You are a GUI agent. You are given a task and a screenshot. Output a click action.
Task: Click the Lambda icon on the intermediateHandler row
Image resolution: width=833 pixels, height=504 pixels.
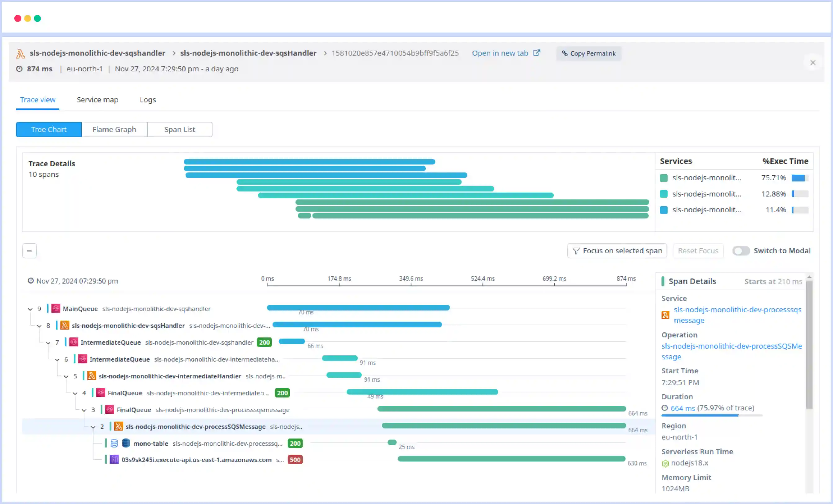(92, 376)
